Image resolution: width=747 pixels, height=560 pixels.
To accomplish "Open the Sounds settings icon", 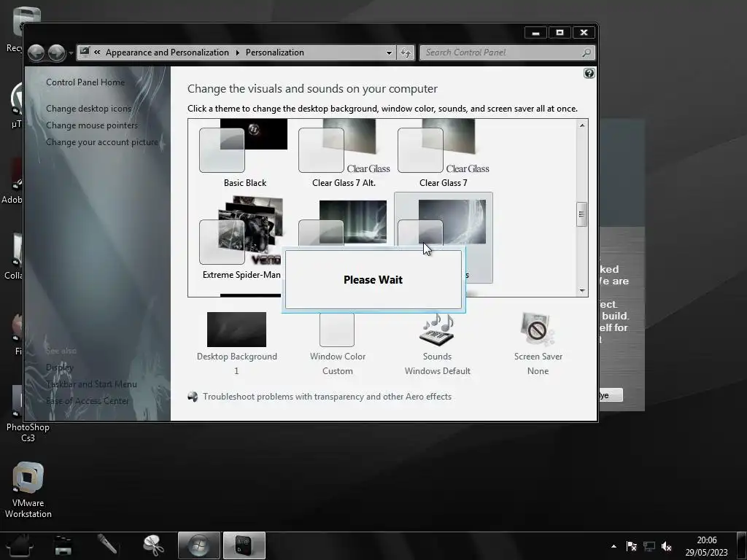I will (x=438, y=330).
